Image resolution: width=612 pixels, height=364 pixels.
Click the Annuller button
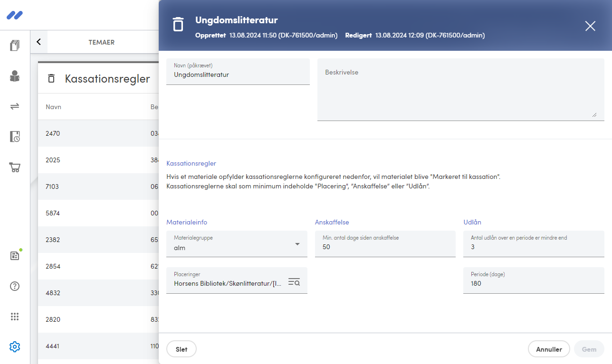pos(549,349)
